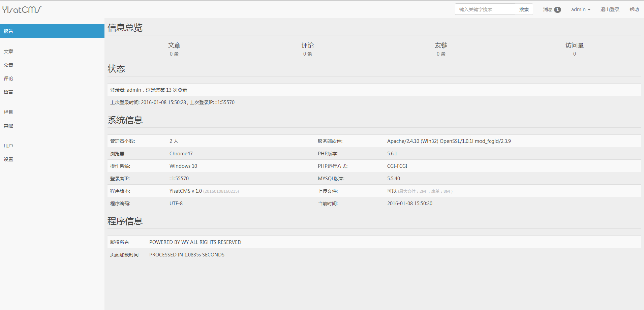Image resolution: width=644 pixels, height=310 pixels.
Task: Open 设置 in the sidebar menu
Action: pos(52,159)
